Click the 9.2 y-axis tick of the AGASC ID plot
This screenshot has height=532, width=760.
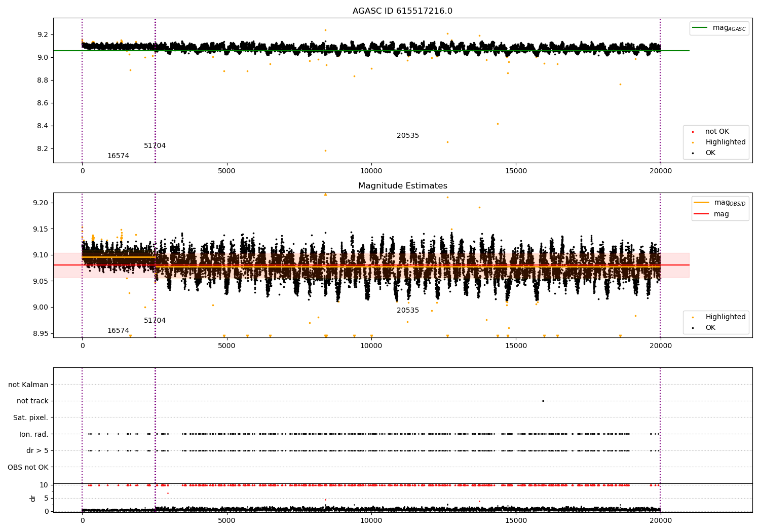pos(42,35)
